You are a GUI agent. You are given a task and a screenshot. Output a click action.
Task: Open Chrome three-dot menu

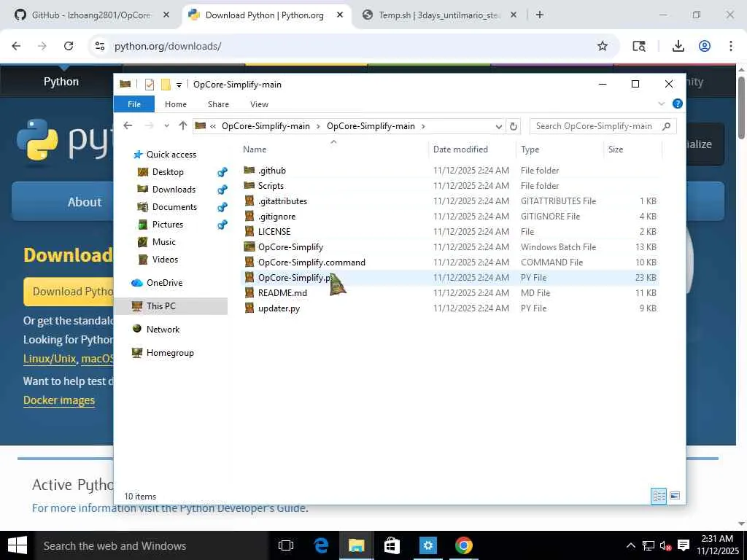pos(731,46)
